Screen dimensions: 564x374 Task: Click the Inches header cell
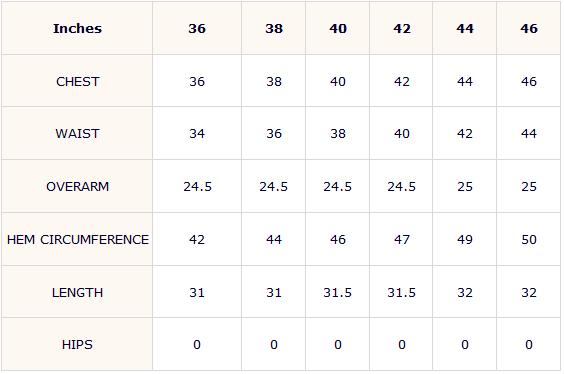(x=77, y=28)
